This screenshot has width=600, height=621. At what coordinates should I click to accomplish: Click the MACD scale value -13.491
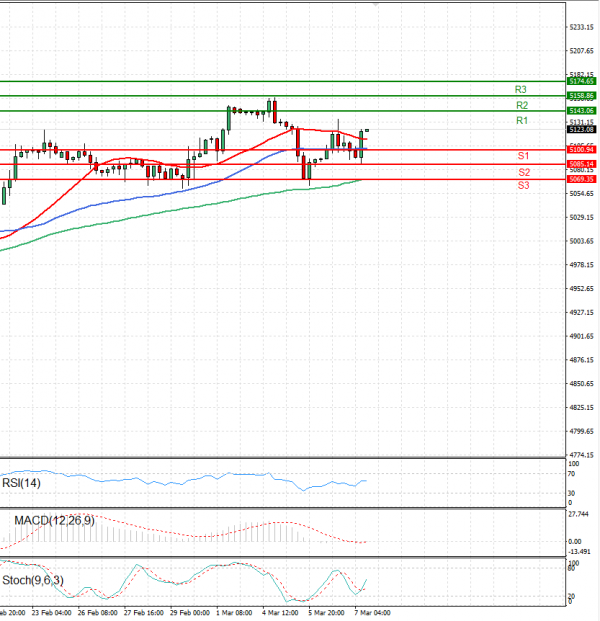point(579,551)
